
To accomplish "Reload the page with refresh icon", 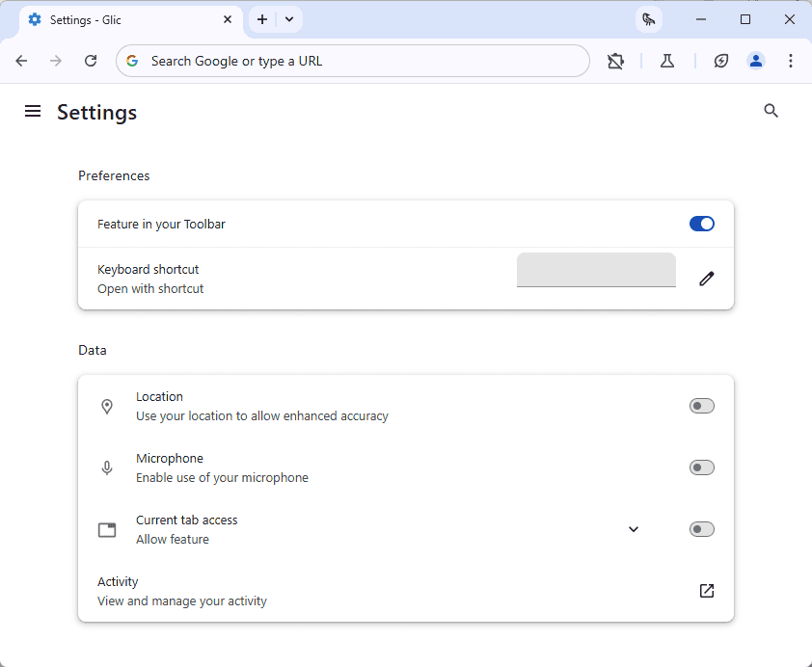I will [91, 61].
